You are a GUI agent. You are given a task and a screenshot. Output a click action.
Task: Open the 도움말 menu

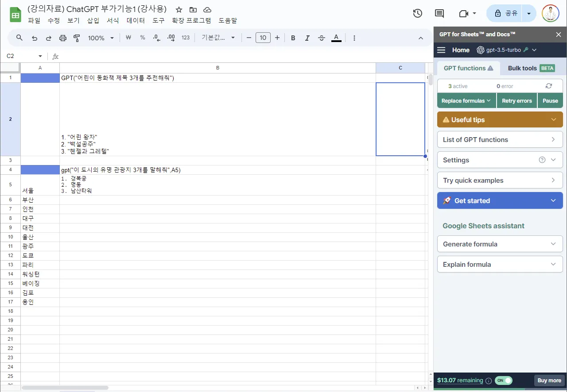(228, 20)
